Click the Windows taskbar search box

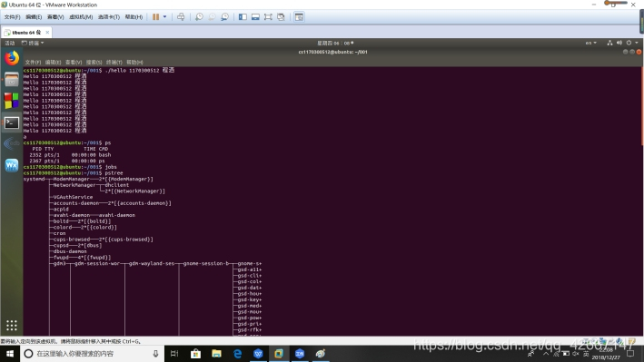point(92,354)
